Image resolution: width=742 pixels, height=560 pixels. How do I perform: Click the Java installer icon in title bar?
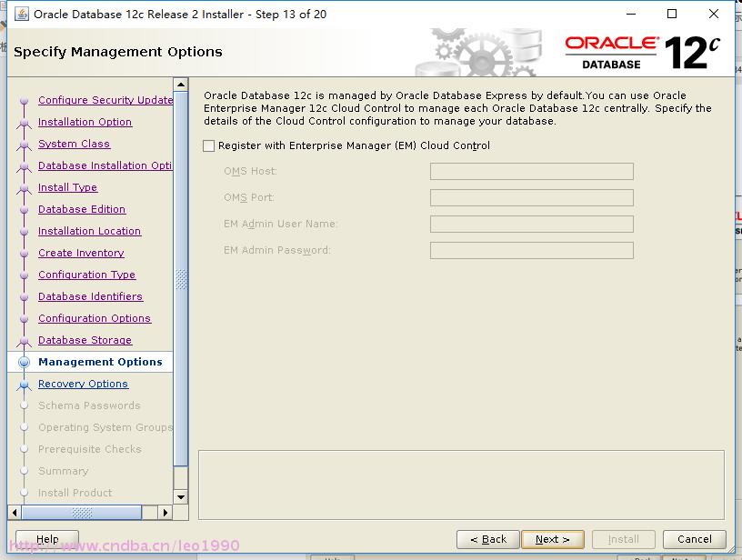click(21, 15)
